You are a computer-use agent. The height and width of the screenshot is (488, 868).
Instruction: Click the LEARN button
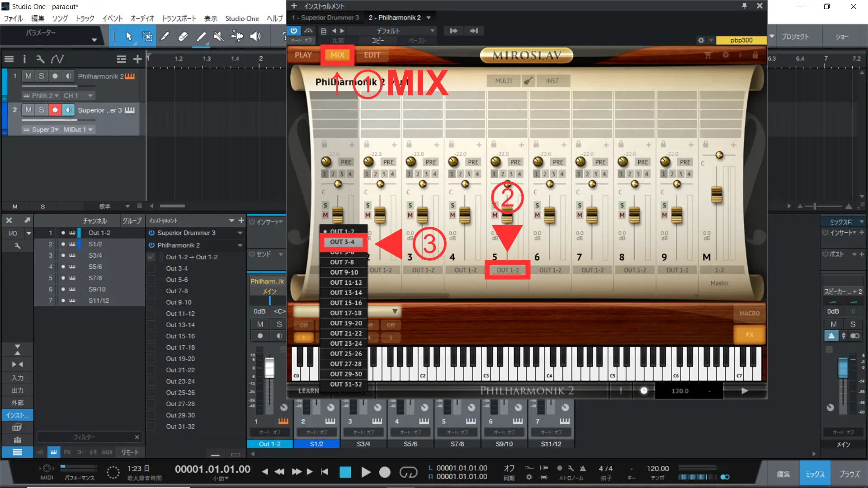308,391
